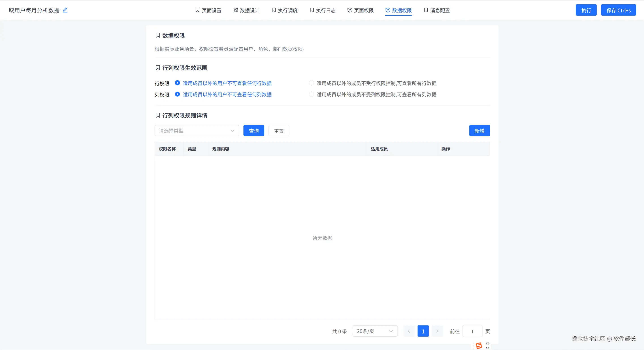Select column option 不受列权限控制,可查看所有列数据
Screen dimensions: 644x350
click(x=311, y=94)
